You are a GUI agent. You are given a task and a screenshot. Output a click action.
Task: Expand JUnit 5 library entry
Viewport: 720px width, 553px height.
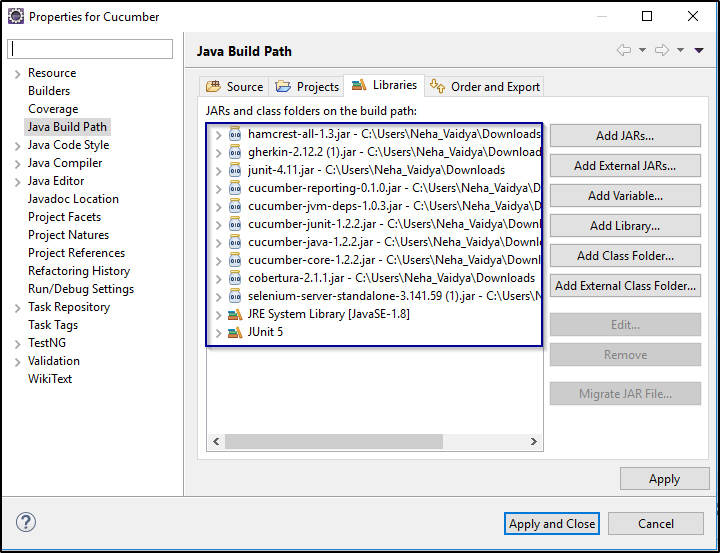(219, 333)
